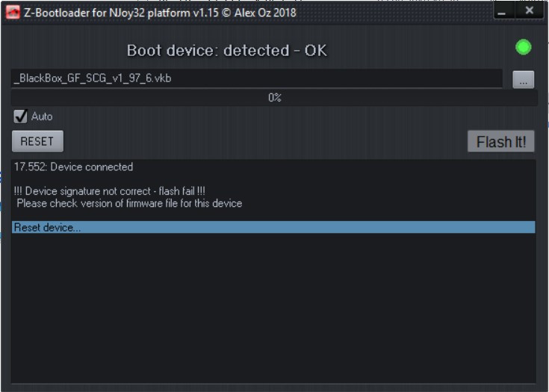Open file browser with the ellipsis button
The image size is (549, 392).
[523, 79]
